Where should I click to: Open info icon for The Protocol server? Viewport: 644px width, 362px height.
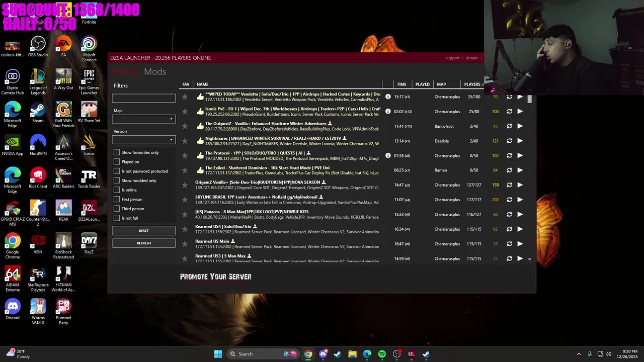pos(388,155)
